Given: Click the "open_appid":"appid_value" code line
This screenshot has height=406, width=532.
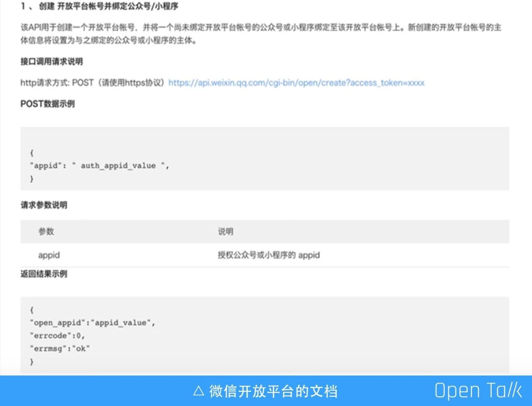Looking at the screenshot, I should (x=92, y=323).
